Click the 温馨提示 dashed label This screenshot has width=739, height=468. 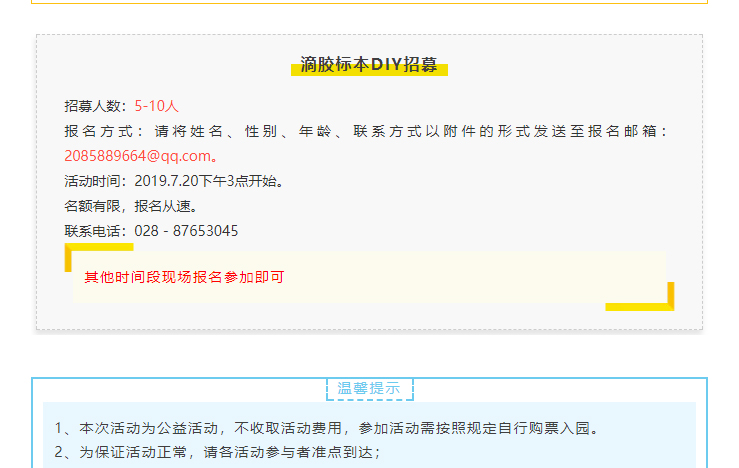click(369, 389)
